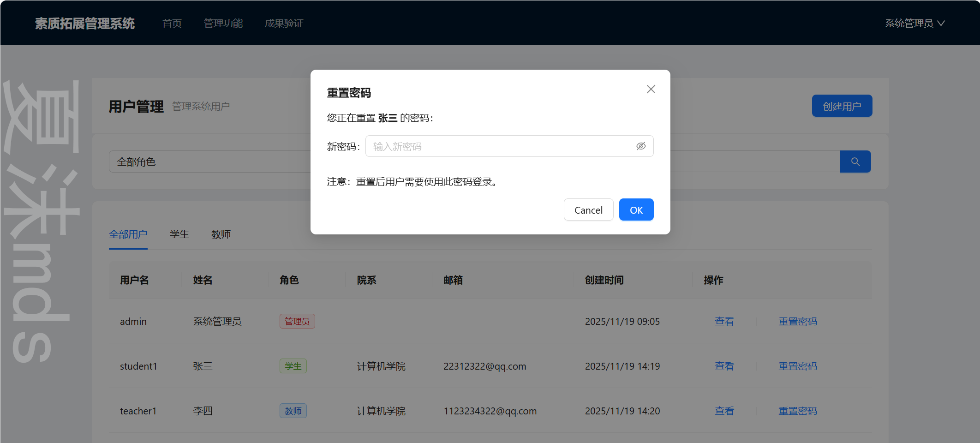Click 计算机学院 in teacher1 row
980x443 pixels.
coord(381,411)
